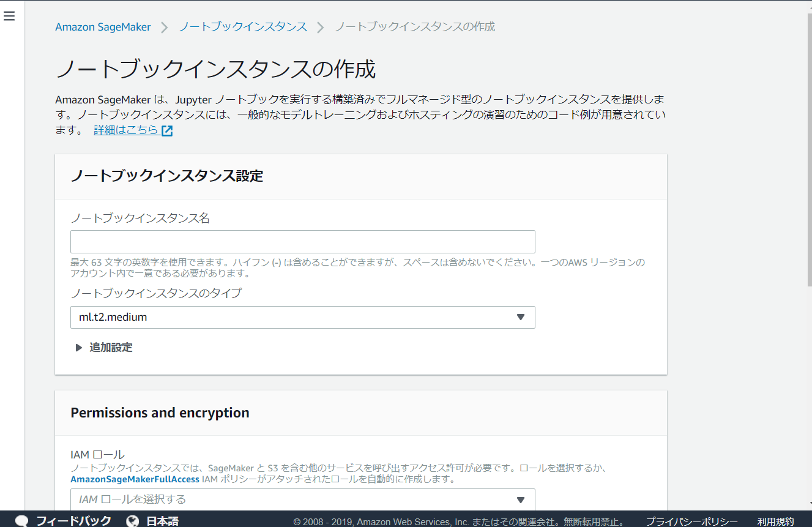Open the プライバシーポリシー footer link

[x=692, y=521]
